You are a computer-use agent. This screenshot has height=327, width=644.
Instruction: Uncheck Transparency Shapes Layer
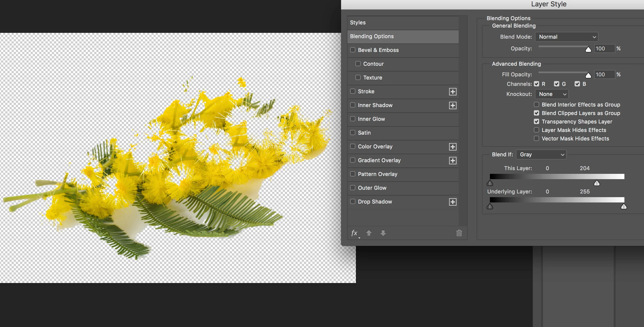(536, 121)
